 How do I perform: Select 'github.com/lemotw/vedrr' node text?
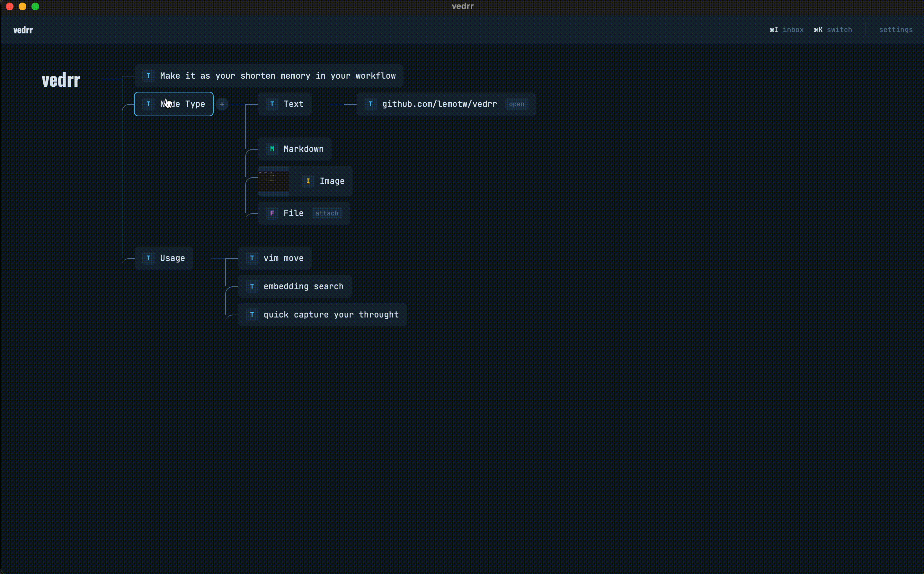click(x=440, y=104)
